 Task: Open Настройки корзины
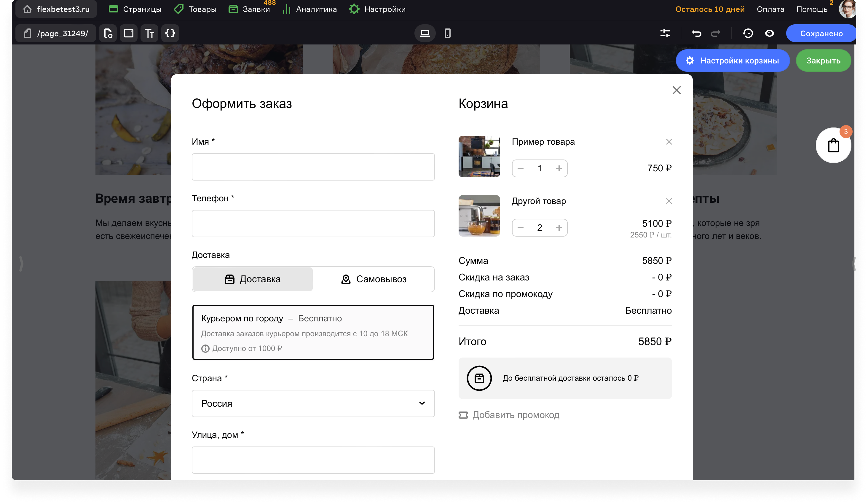coord(733,61)
